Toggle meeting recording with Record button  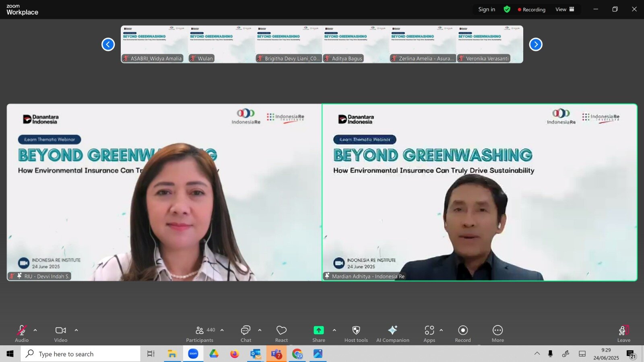coord(463,334)
